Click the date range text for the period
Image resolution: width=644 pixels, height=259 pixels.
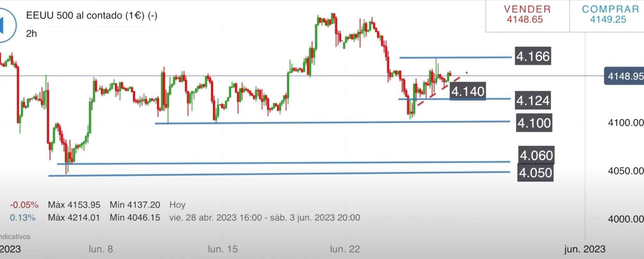[264, 218]
